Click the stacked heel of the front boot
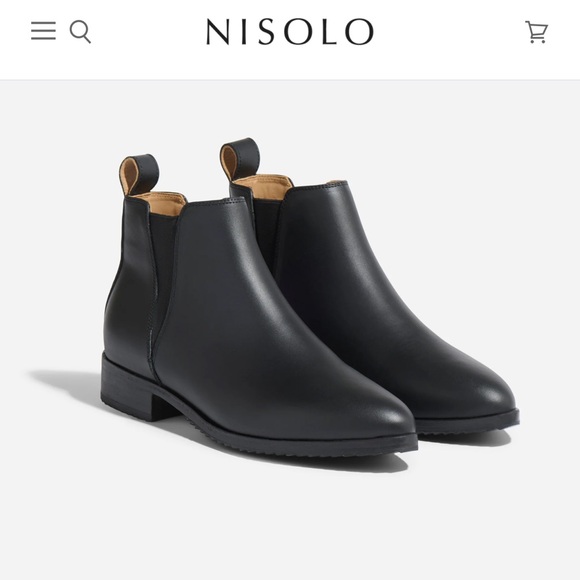This screenshot has height=580, width=580. 128,388
